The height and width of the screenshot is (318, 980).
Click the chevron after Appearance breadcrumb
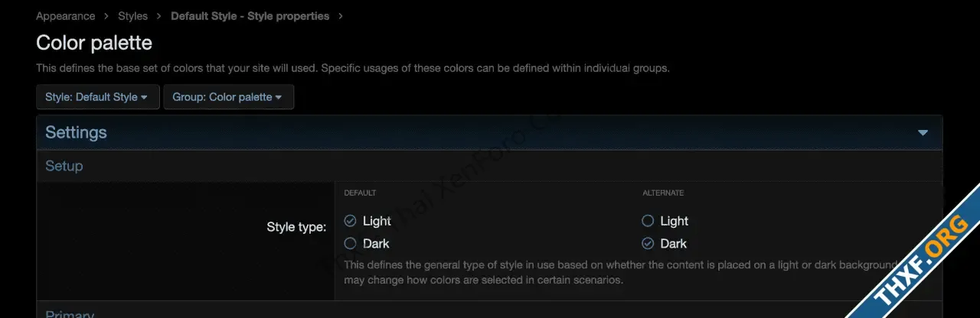106,16
